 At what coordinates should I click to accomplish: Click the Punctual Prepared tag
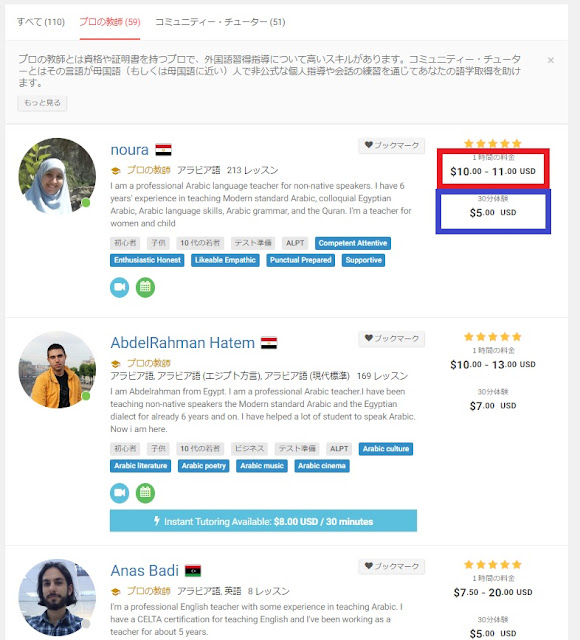300,260
